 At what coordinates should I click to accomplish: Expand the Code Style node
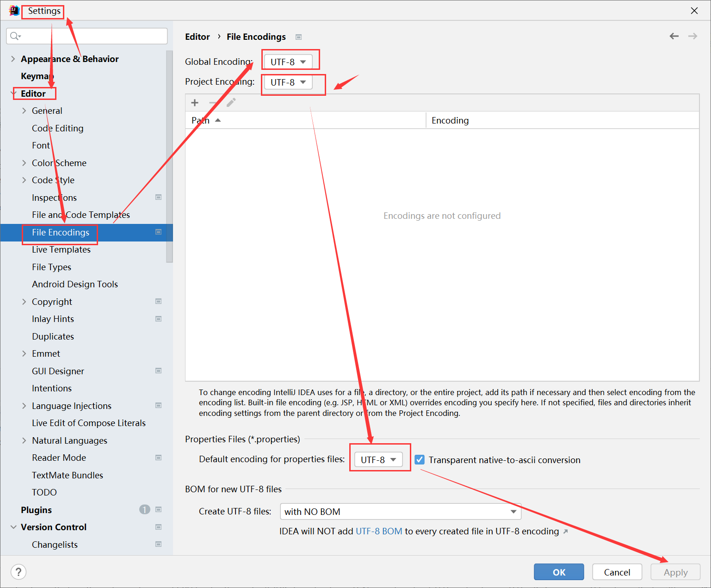click(24, 180)
